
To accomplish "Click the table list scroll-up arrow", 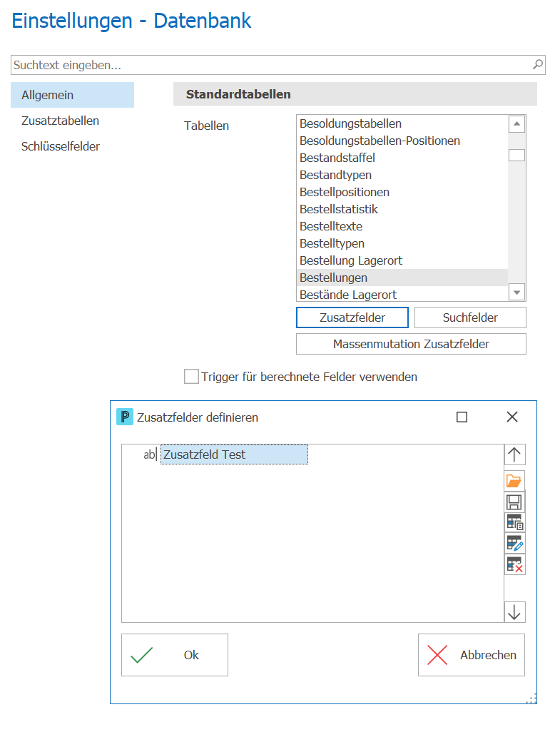I will [516, 124].
